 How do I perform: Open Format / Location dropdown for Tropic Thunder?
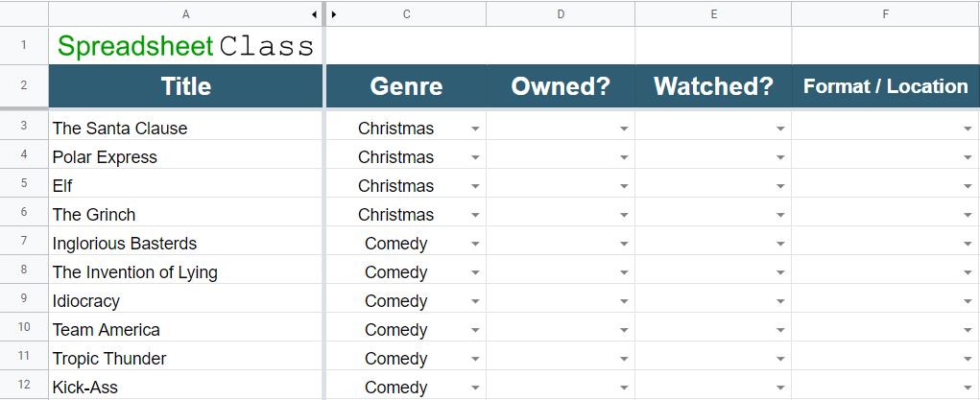pyautogui.click(x=968, y=359)
